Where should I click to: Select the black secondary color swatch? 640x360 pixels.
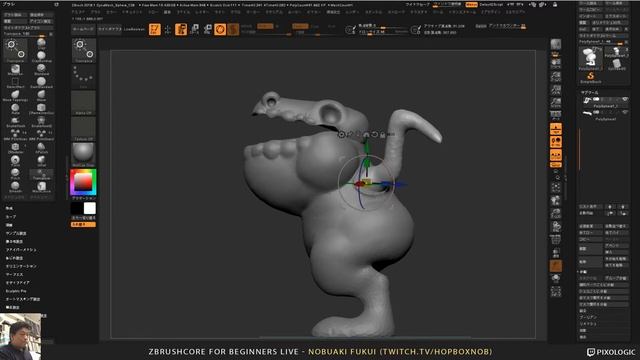pyautogui.click(x=77, y=208)
